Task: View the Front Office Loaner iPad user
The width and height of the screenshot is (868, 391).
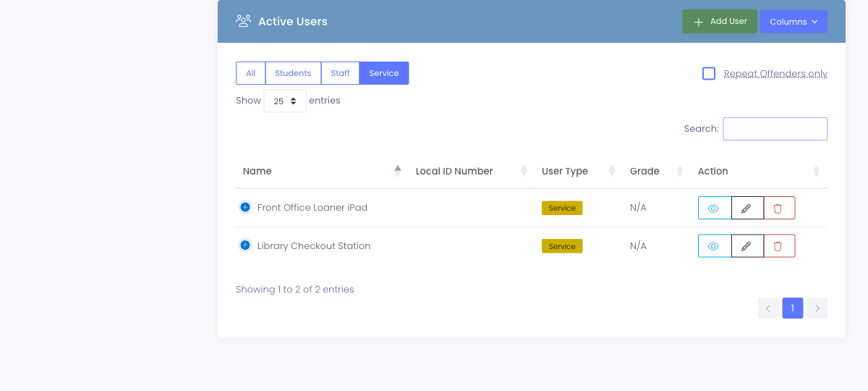Action: point(714,208)
